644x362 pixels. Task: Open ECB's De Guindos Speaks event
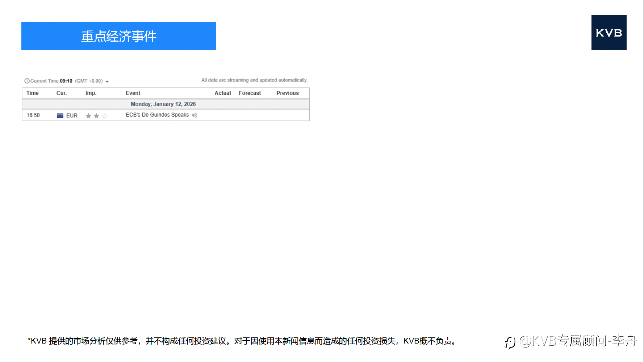157,115
